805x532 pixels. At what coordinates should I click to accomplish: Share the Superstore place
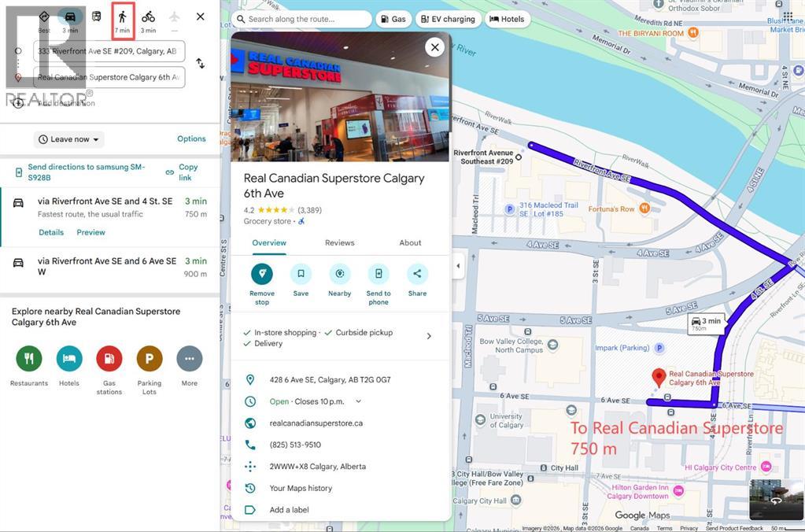(417, 274)
